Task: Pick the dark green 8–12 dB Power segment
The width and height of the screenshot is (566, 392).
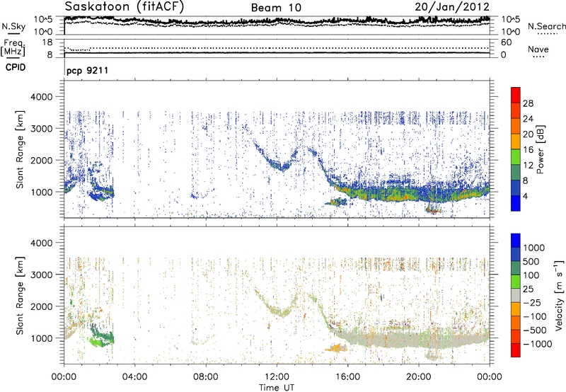Action: pyautogui.click(x=516, y=172)
